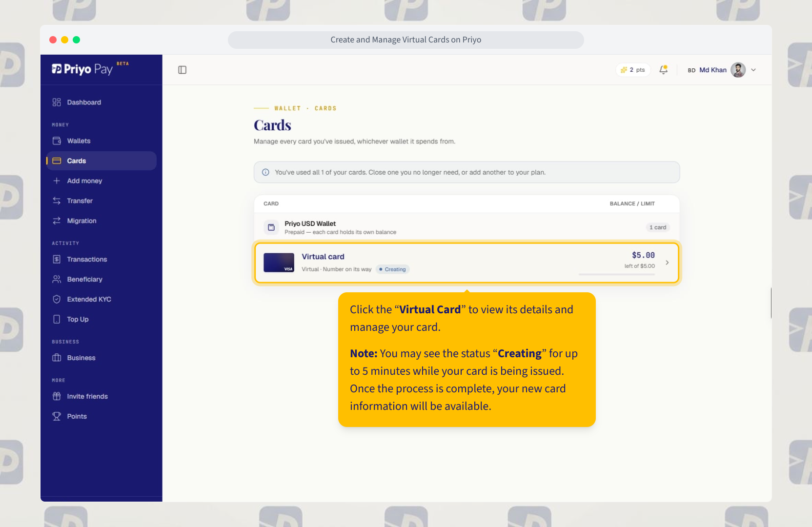The height and width of the screenshot is (527, 812).
Task: Go to Wallets in the sidebar
Action: (101, 141)
